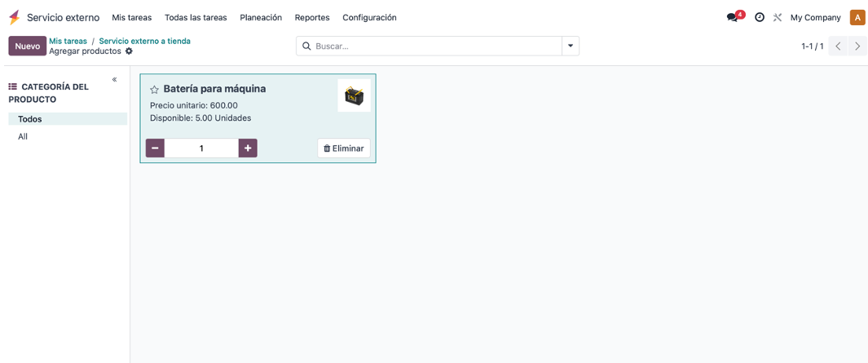The width and height of the screenshot is (868, 363).
Task: Select the Todos category filter
Action: click(x=68, y=118)
